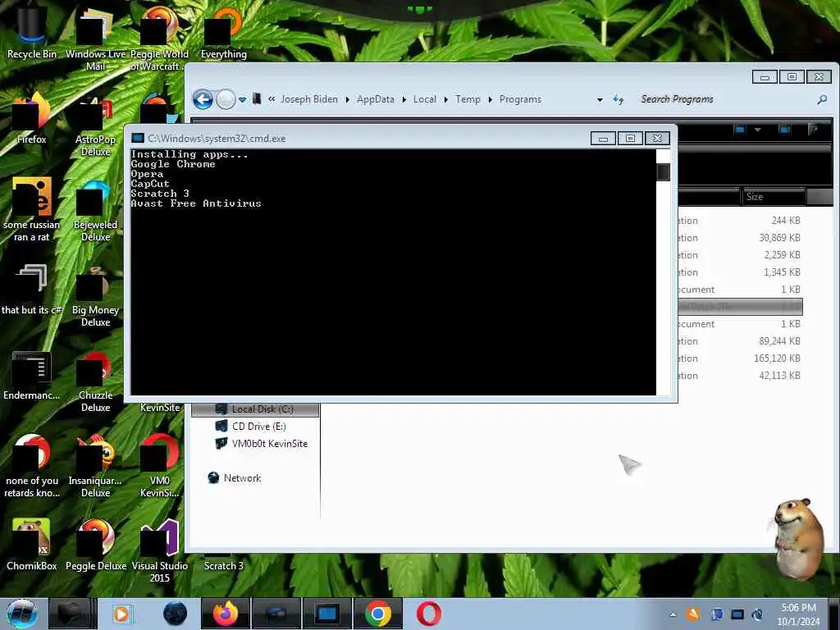
Task: Refresh the Explorer Programs folder
Action: tap(619, 99)
